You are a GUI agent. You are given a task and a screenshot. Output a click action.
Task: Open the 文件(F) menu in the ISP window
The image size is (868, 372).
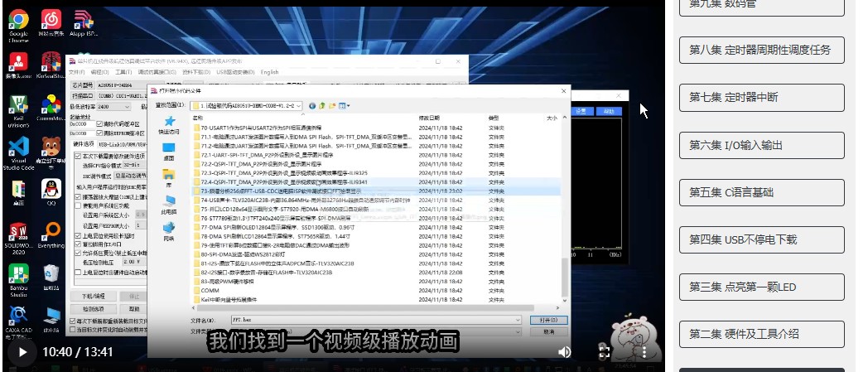pos(76,72)
